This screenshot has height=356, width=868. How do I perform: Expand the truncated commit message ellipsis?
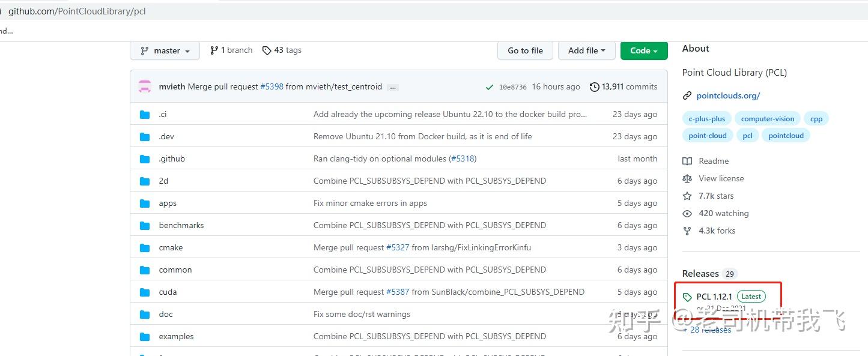tap(393, 87)
